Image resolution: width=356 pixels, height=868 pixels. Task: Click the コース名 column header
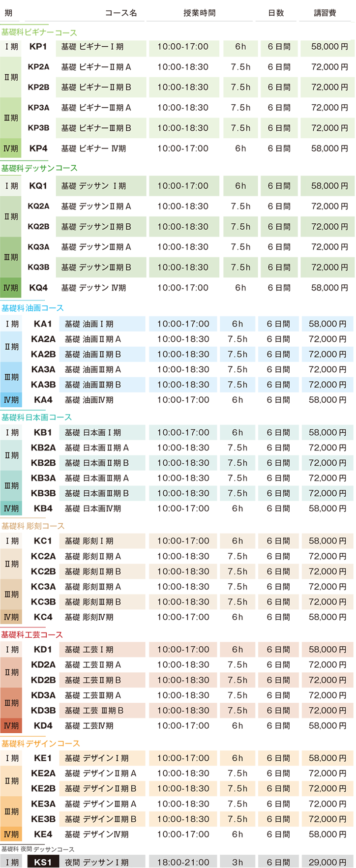tap(121, 13)
